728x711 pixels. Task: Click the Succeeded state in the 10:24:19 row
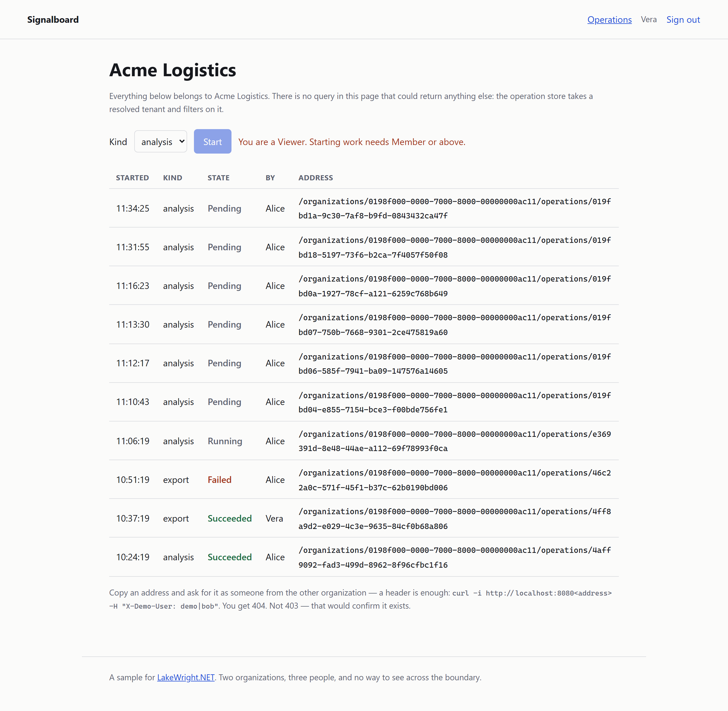229,557
